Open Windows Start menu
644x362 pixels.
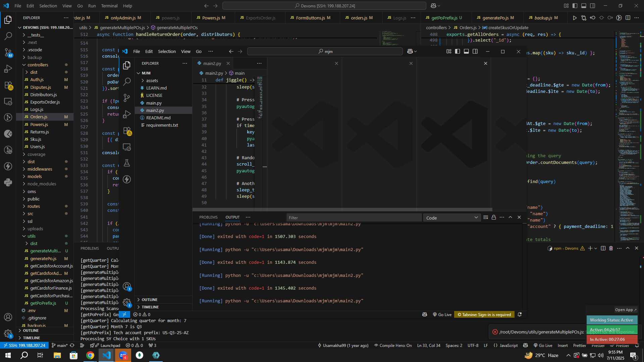8,355
